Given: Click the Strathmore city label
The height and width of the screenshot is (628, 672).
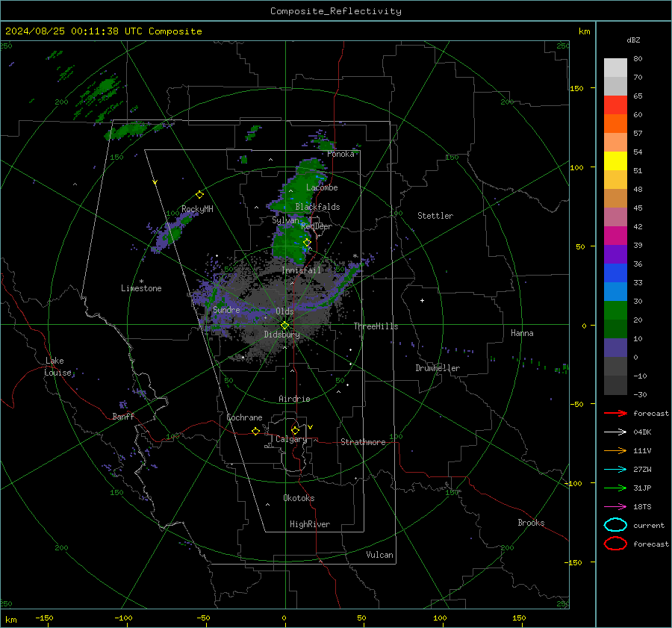Looking at the screenshot, I should point(363,442).
